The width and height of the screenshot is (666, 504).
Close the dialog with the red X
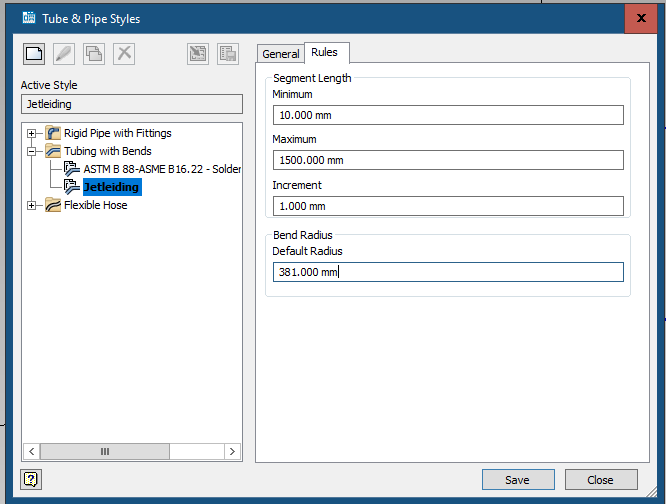[x=641, y=18]
